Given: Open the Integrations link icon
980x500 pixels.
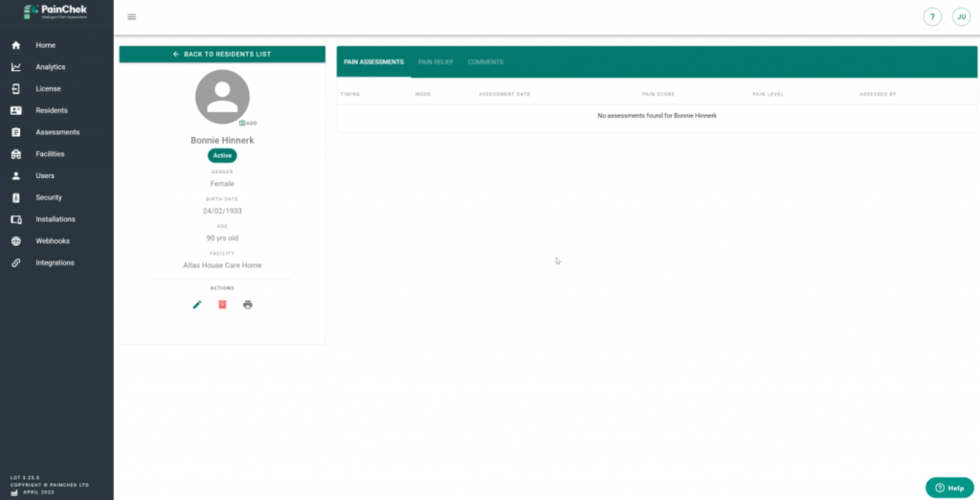Looking at the screenshot, I should [x=16, y=262].
